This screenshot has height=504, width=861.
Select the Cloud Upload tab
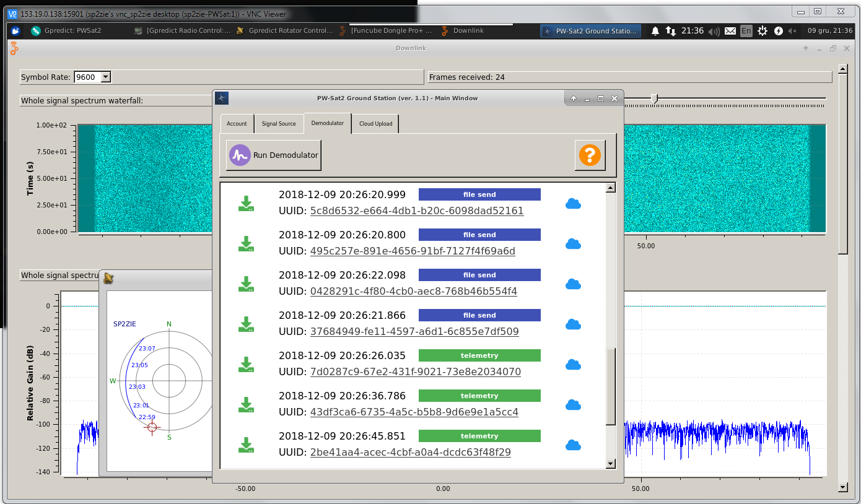coord(375,123)
